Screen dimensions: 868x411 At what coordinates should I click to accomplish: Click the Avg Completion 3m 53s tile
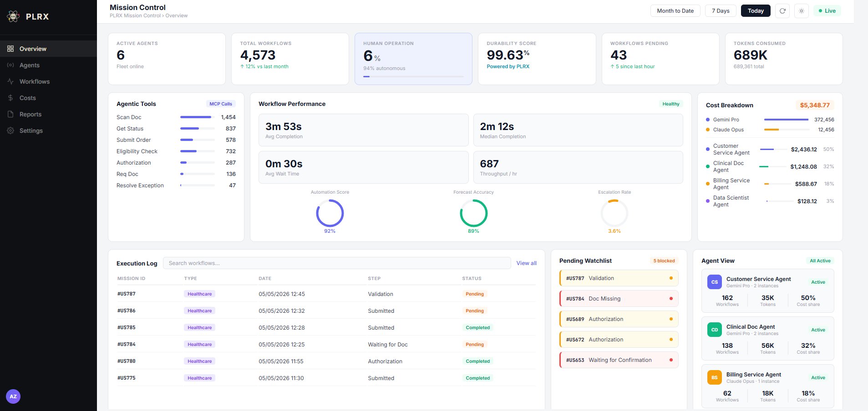[x=364, y=130]
